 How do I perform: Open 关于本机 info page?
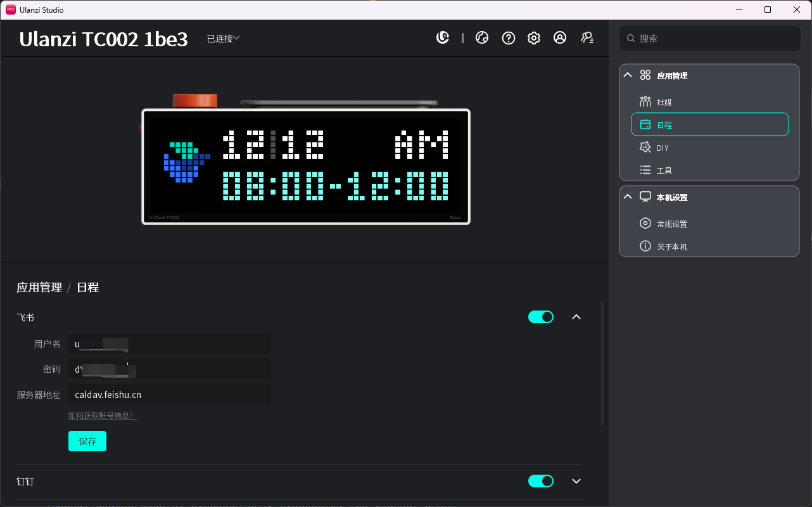(x=709, y=247)
